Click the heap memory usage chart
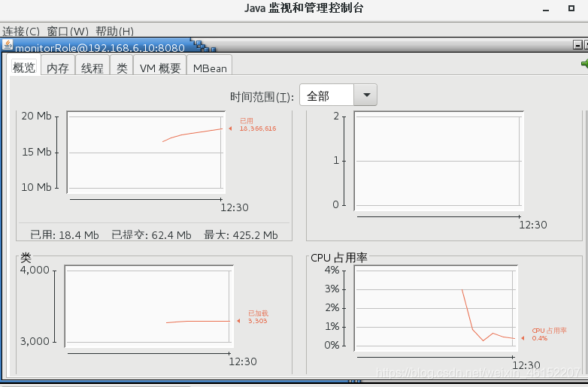The image size is (588, 387). click(147, 152)
